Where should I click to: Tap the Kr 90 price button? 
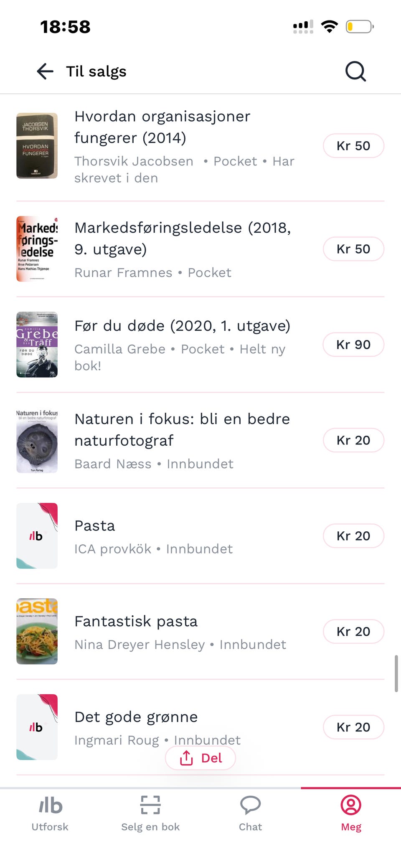(x=353, y=345)
